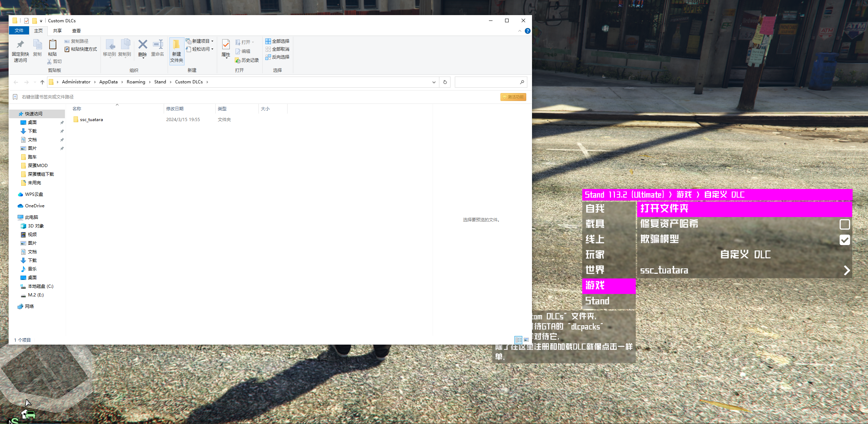Enable the 修复资产哈希 checkbox
The image size is (868, 424).
pos(844,224)
